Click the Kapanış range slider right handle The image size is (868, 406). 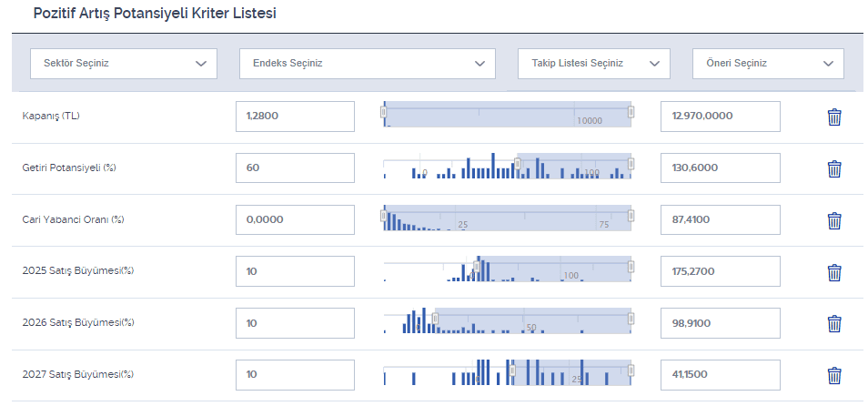pyautogui.click(x=631, y=112)
